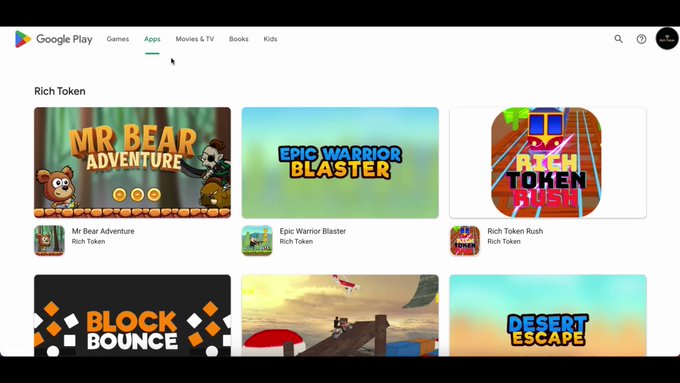Click the Epic Warrior Blaster small app icon
The height and width of the screenshot is (383, 680).
pos(257,240)
